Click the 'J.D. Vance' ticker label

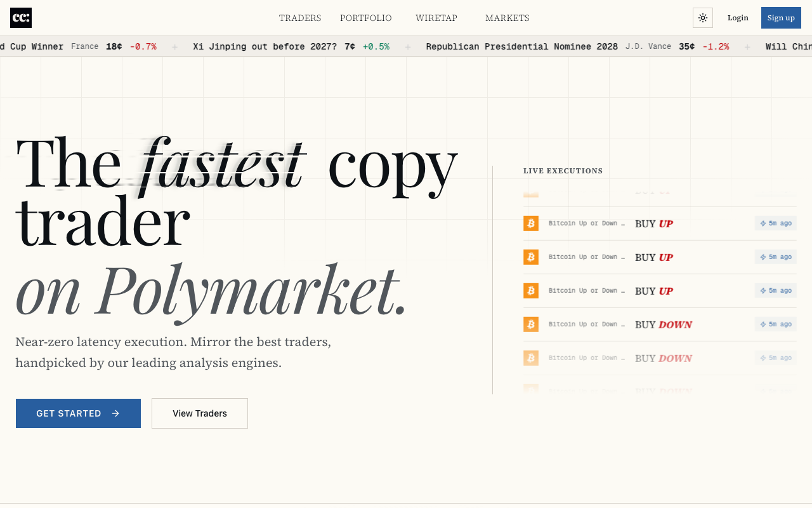click(648, 46)
